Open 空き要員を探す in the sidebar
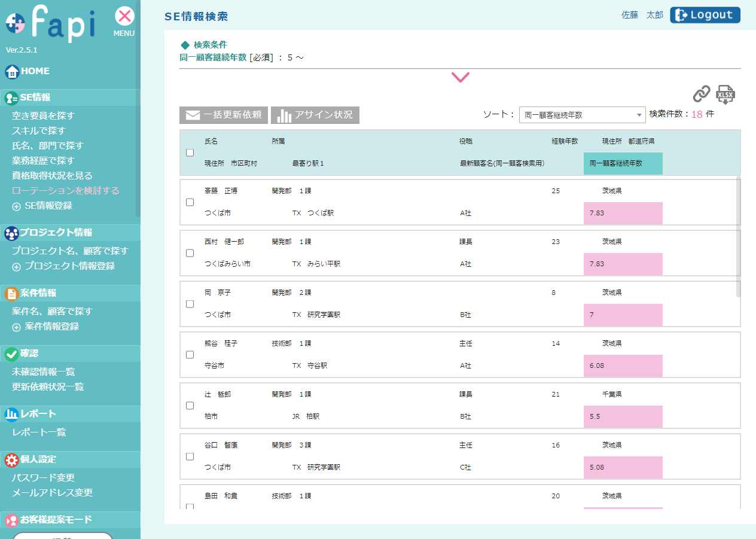 pos(43,116)
